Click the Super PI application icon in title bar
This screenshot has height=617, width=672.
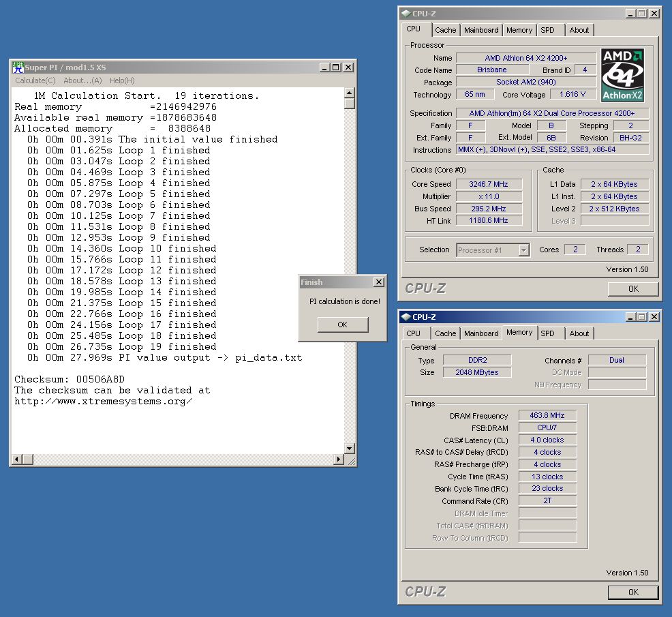coord(18,67)
